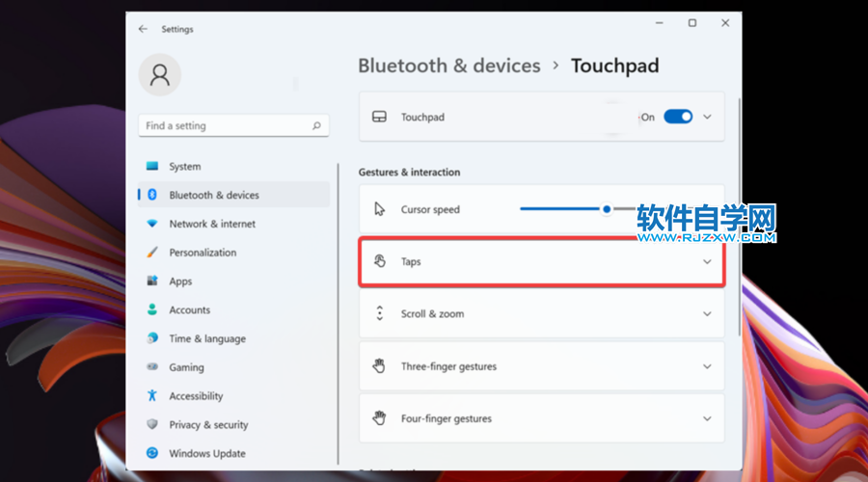This screenshot has width=868, height=482.
Task: Click the Find a setting search box
Action: coord(227,126)
